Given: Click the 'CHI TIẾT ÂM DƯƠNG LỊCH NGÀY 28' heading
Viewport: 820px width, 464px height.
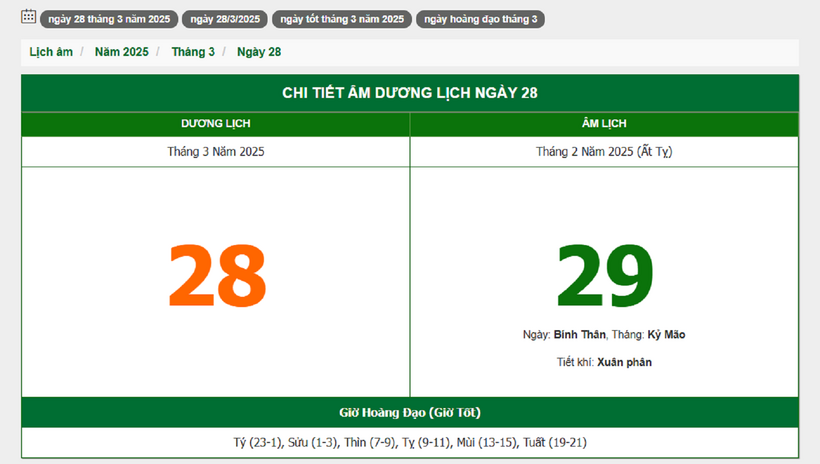Looking at the screenshot, I should [x=410, y=93].
